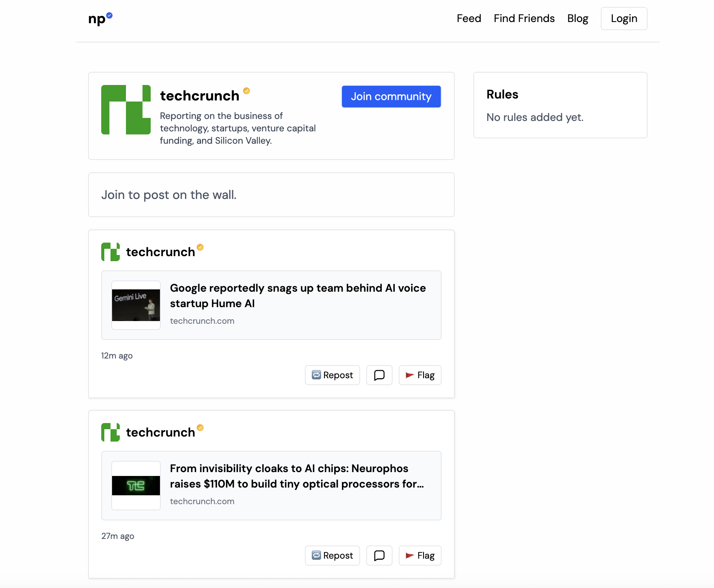714x588 pixels.
Task: Open the TC neon logo thumbnail
Action: pyautogui.click(x=136, y=486)
